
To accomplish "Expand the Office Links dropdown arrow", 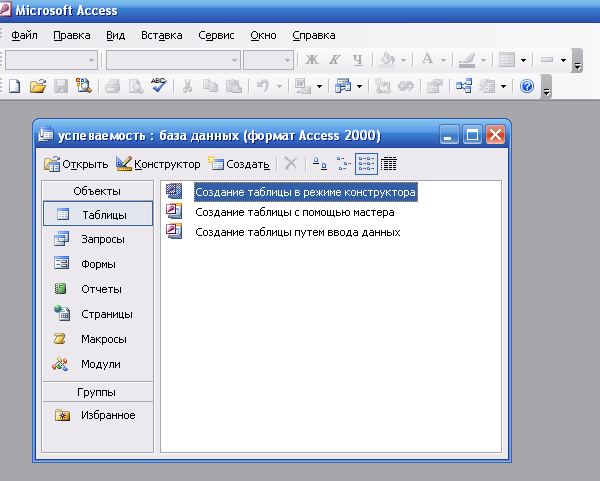I will click(x=319, y=86).
